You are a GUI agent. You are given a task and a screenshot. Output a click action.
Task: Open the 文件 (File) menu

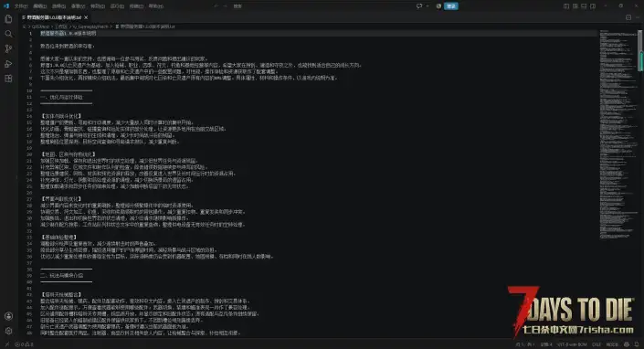pos(20,6)
